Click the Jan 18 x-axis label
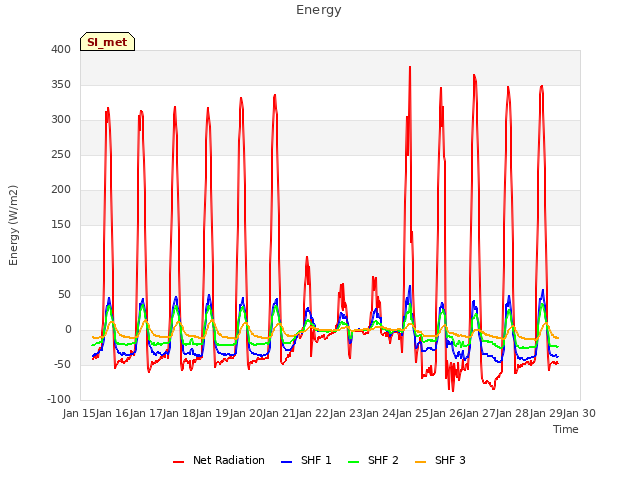The height and width of the screenshot is (480, 640). 179,413
